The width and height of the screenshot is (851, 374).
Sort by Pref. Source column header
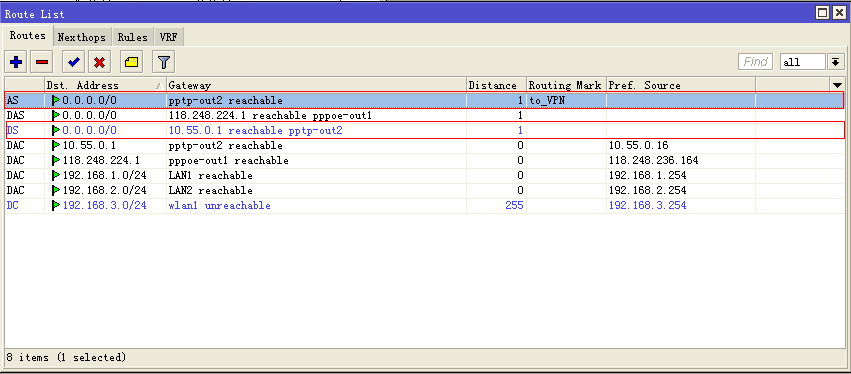(681, 85)
